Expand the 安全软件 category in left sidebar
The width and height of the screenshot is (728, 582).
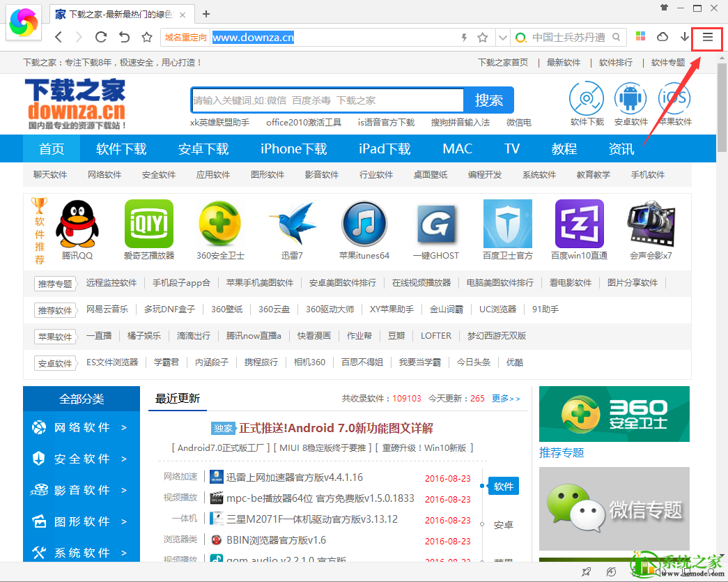82,459
